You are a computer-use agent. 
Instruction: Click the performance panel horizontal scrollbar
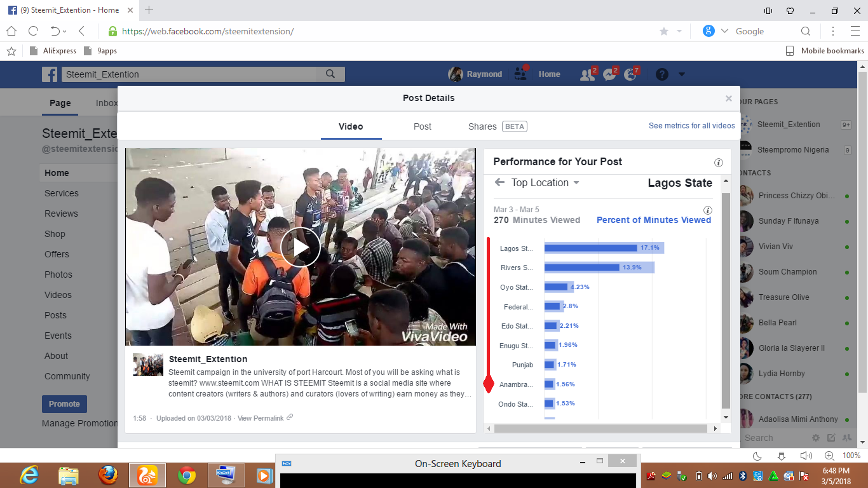click(600, 429)
